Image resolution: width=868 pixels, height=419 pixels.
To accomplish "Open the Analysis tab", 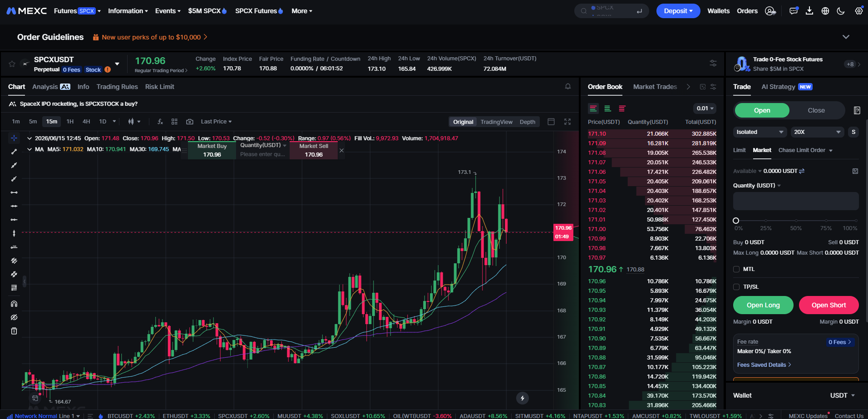I will coord(51,87).
